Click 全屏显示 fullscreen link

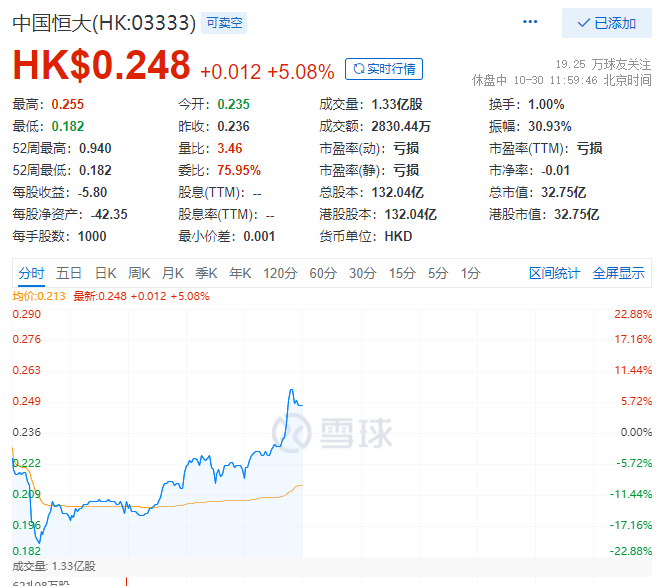pyautogui.click(x=619, y=273)
